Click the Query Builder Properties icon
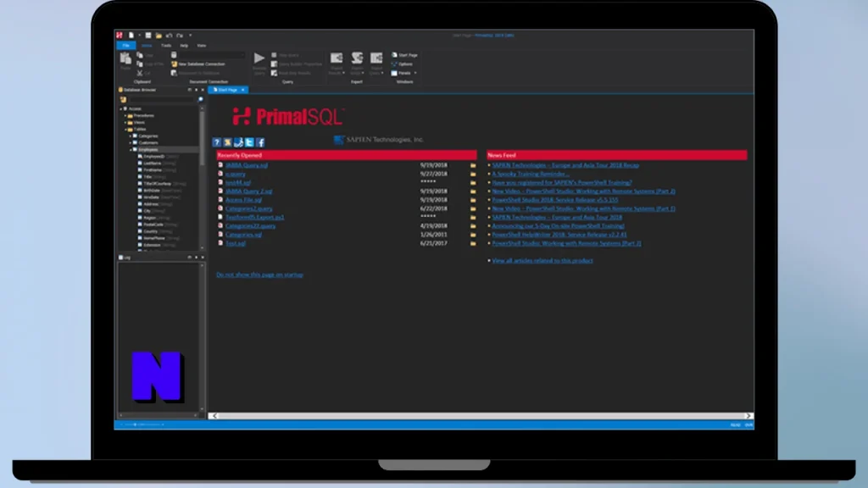This screenshot has width=868, height=488. 274,64
